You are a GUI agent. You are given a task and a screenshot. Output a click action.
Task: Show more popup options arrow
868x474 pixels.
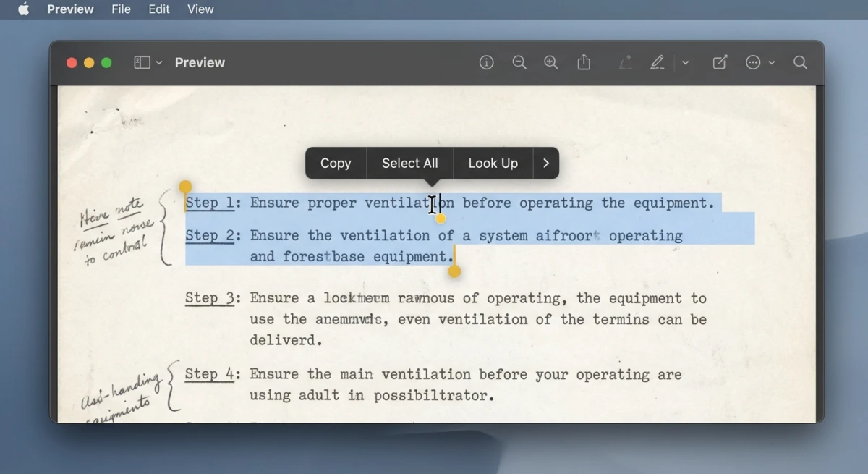546,164
